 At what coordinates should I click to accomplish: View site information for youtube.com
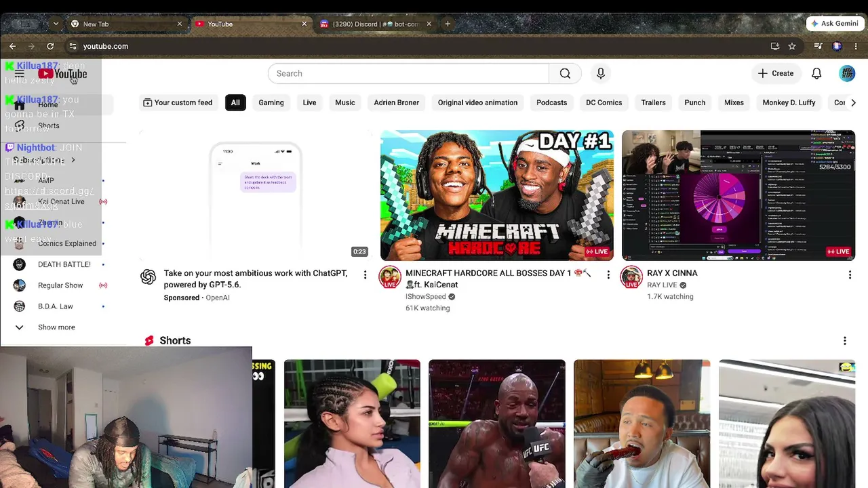(73, 46)
